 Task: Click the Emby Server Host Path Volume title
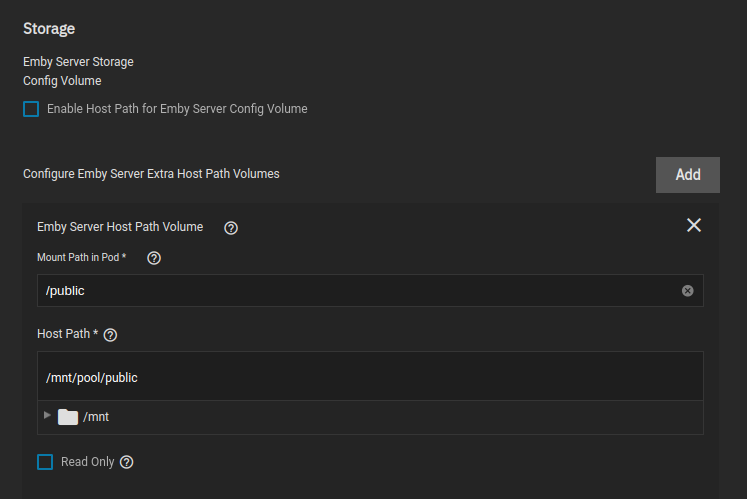click(120, 227)
